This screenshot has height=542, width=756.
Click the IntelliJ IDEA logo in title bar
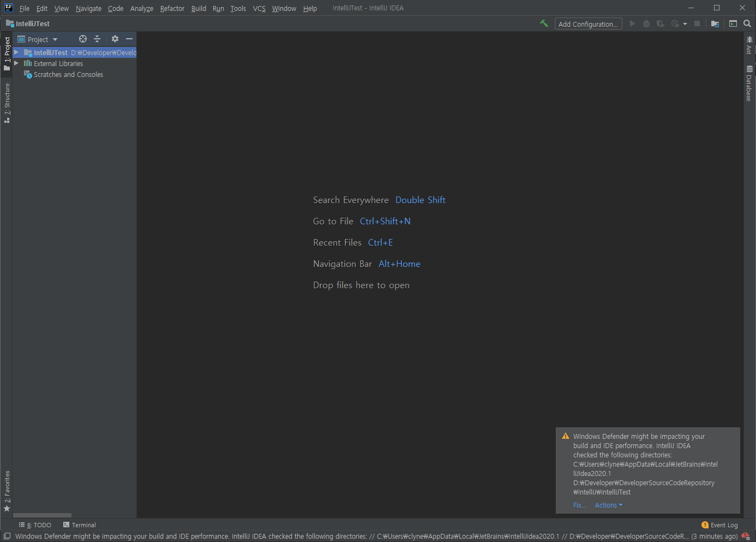pyautogui.click(x=8, y=8)
